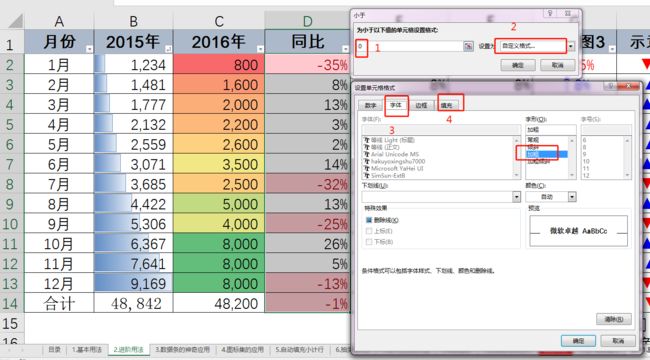Screen dimensions: 650x360
Task: Open the filter dropdown on the 2016年 header
Action: [x=260, y=49]
